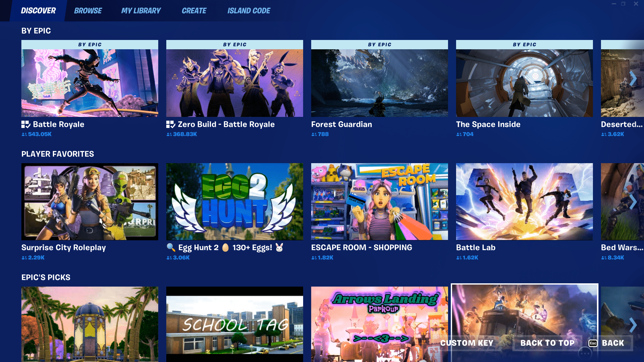Click Battle Royale player count icon

click(x=24, y=134)
